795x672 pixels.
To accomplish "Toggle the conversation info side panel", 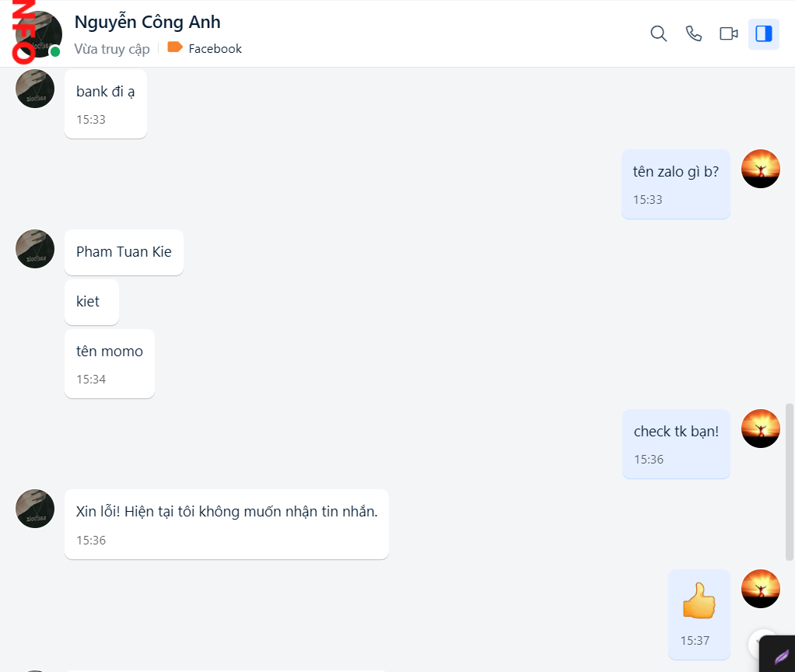I will [763, 34].
